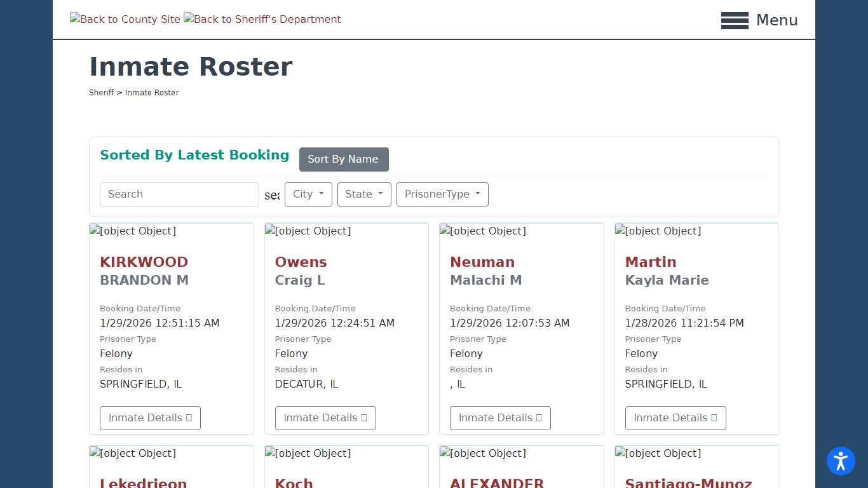
Task: Open the PrisonerType filter dropdown
Action: coord(442,194)
